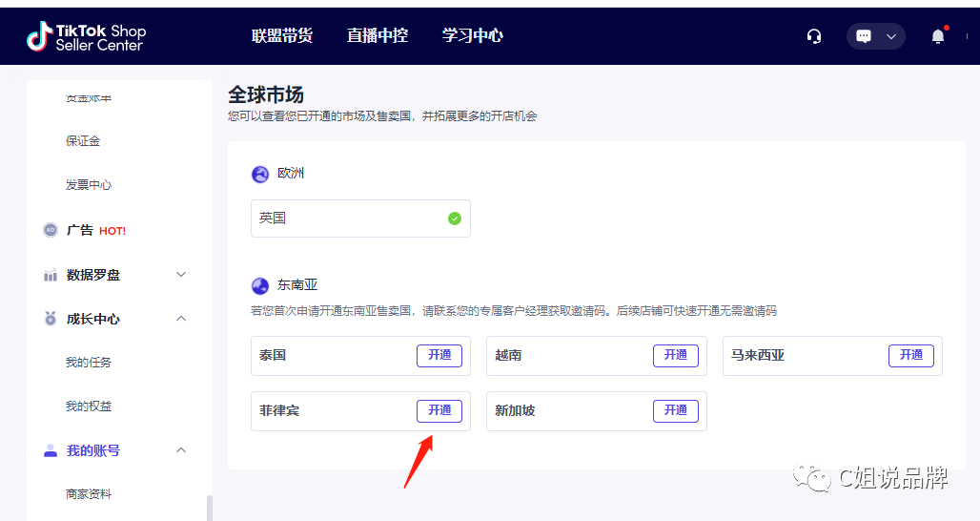Click 开通 for 泰国
This screenshot has height=521, width=980.
click(439, 355)
